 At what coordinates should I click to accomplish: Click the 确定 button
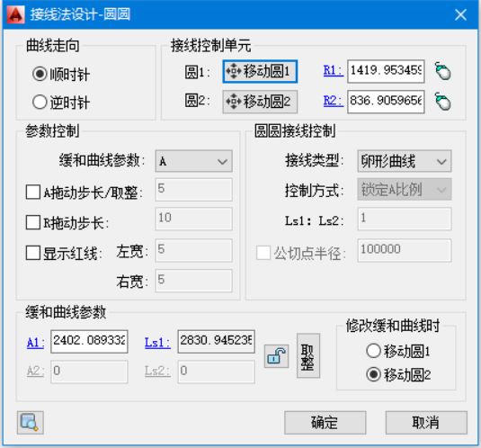click(325, 423)
